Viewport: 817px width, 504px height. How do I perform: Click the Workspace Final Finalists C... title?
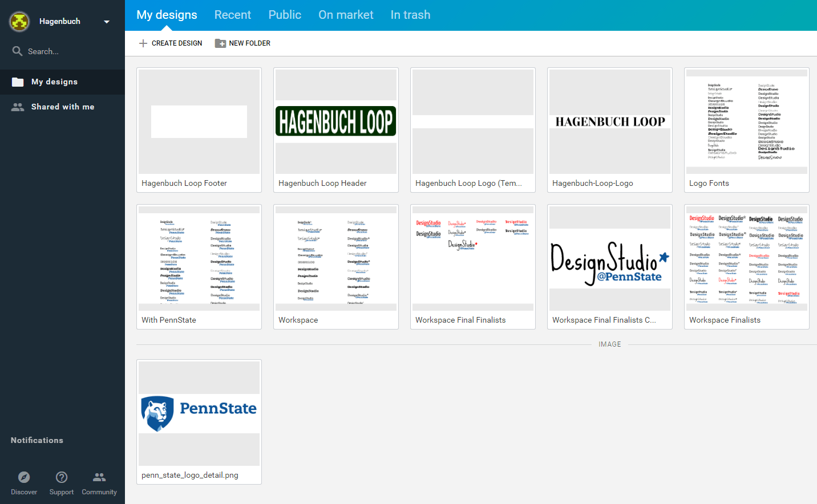[604, 320]
